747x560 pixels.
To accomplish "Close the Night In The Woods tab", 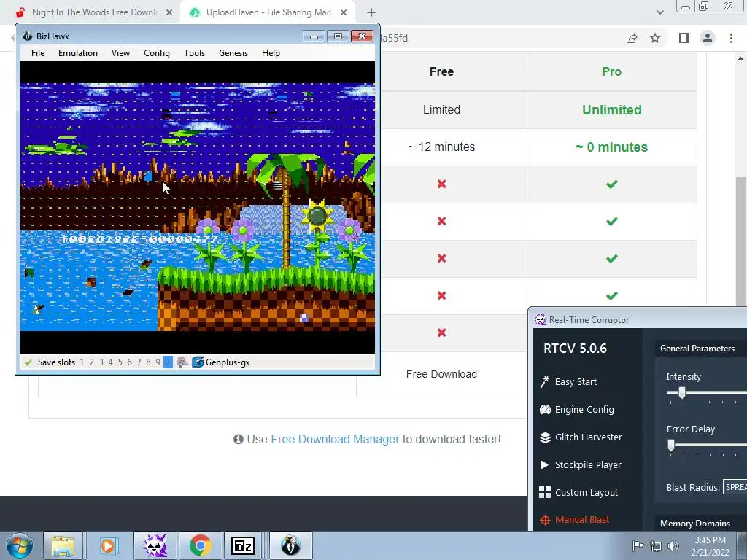I will [x=169, y=12].
